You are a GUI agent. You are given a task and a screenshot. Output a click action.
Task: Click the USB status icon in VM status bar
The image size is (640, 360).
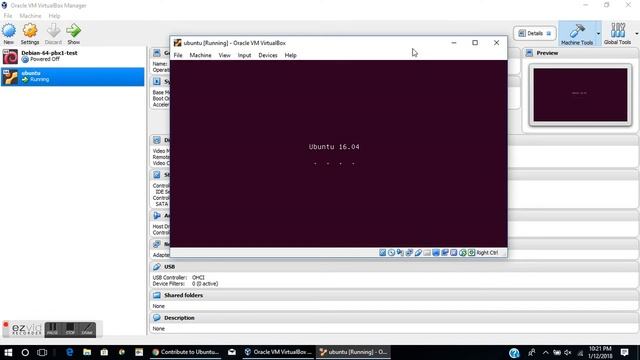[418, 253]
